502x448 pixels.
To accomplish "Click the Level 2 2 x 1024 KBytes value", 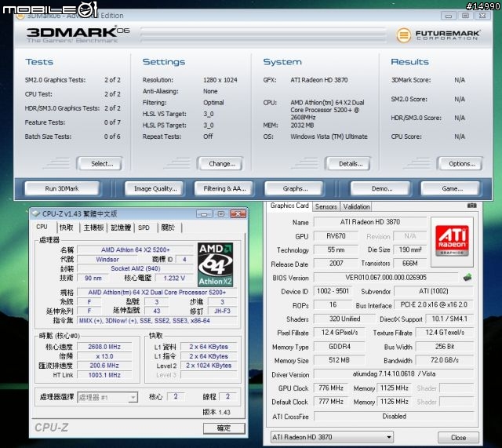I will coord(209,366).
